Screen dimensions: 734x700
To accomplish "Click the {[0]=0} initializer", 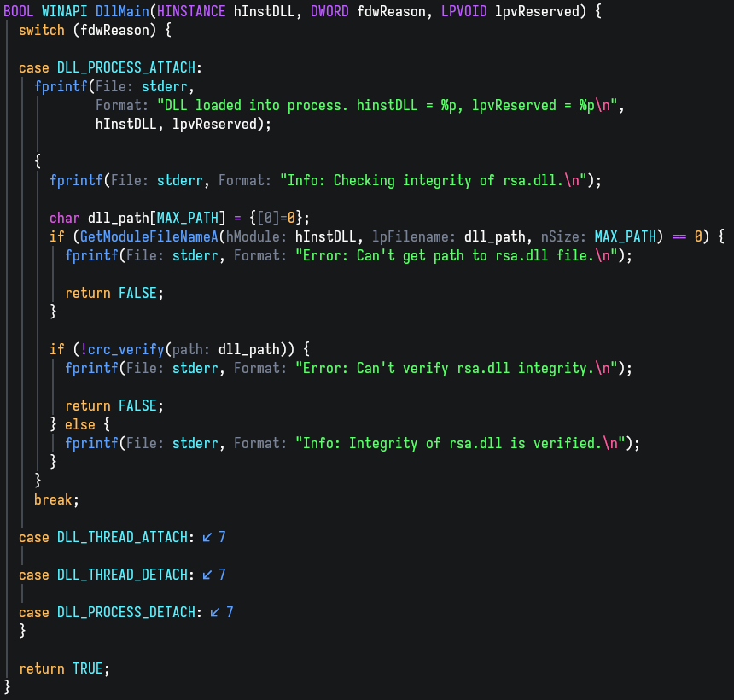I will 276,219.
